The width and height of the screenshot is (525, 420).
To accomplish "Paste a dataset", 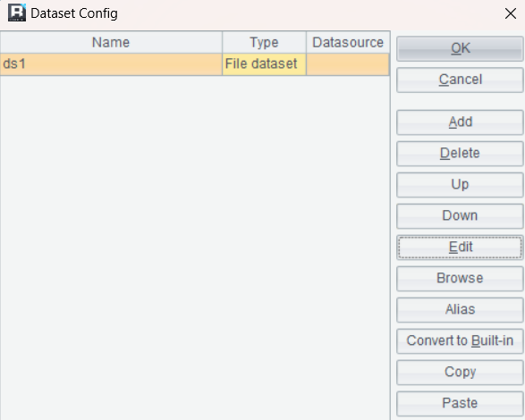I will 460,403.
